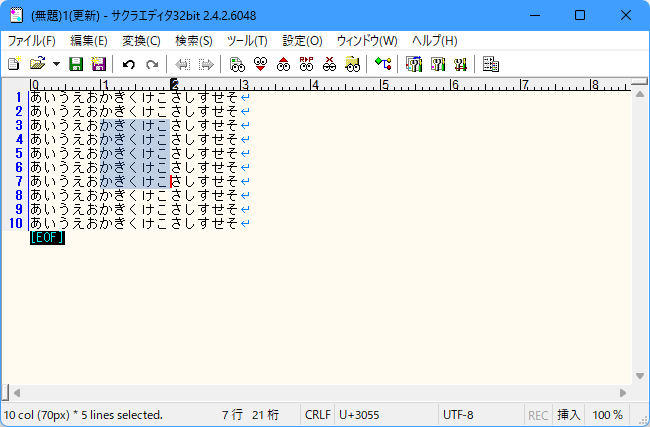Minimize the Sakura Editor window
The width and height of the screenshot is (650, 427).
coord(535,15)
